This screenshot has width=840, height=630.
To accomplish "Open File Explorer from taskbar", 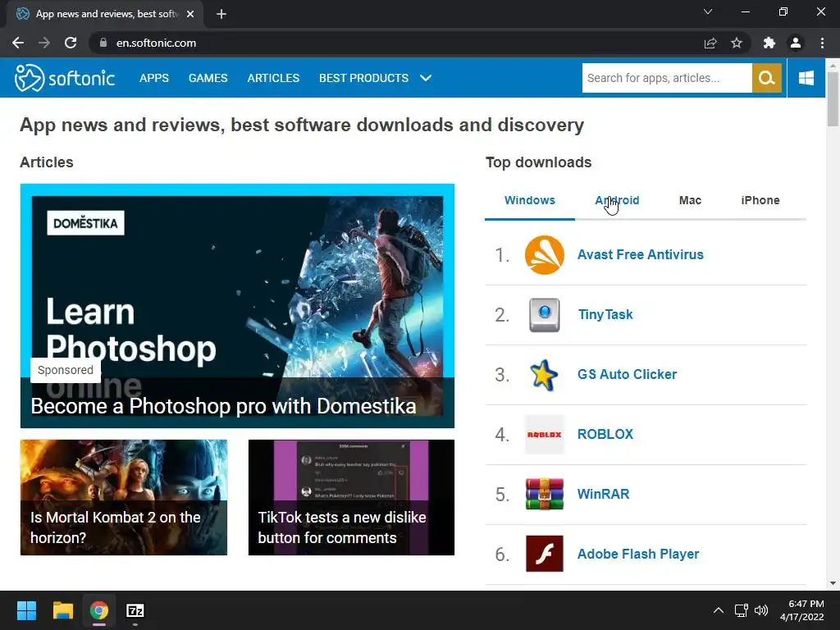I will [x=62, y=610].
